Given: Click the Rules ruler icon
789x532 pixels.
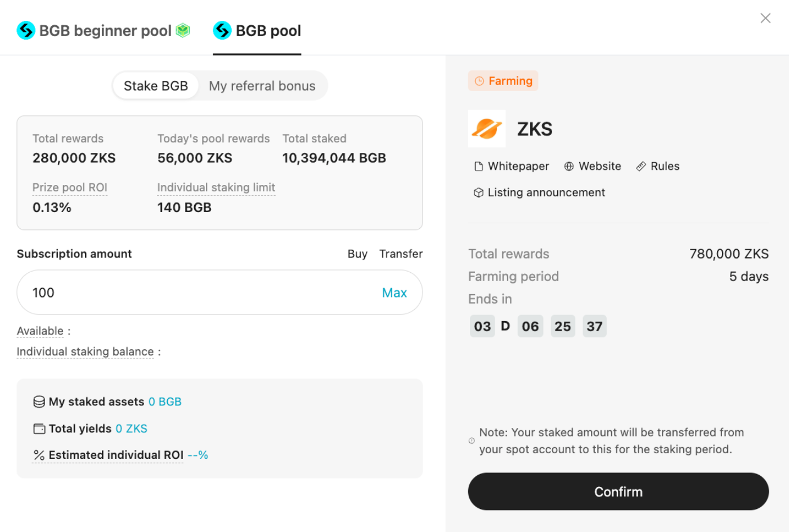Looking at the screenshot, I should tap(641, 166).
